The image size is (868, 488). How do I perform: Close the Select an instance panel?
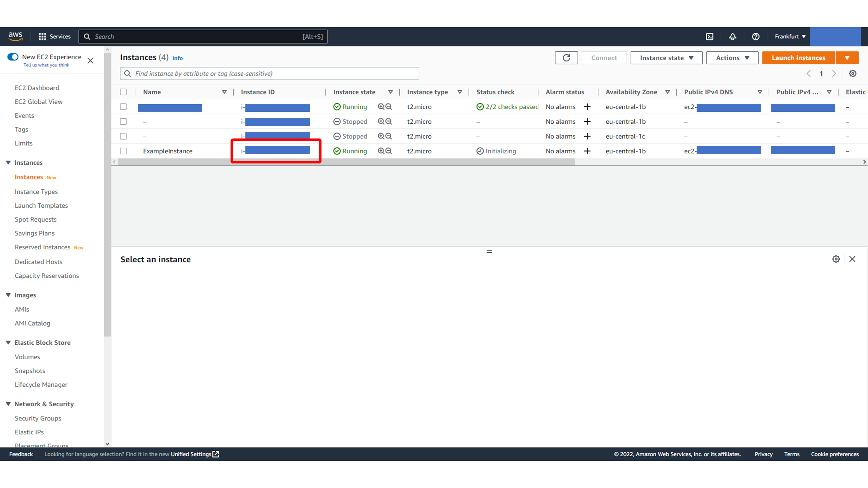pyautogui.click(x=852, y=259)
